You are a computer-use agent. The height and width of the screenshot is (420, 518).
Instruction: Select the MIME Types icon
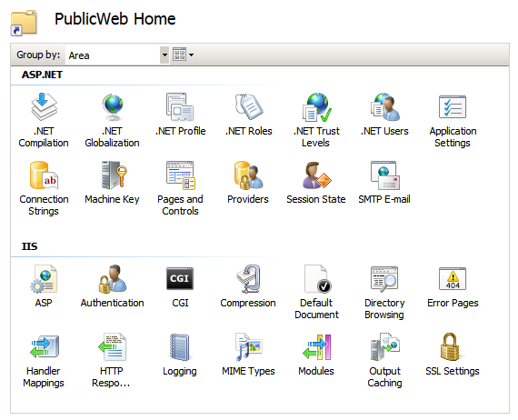248,347
